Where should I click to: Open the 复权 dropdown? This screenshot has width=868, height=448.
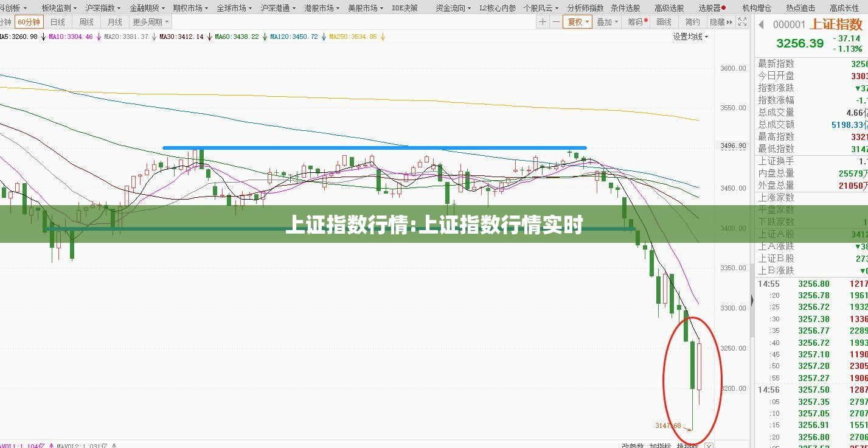(578, 22)
